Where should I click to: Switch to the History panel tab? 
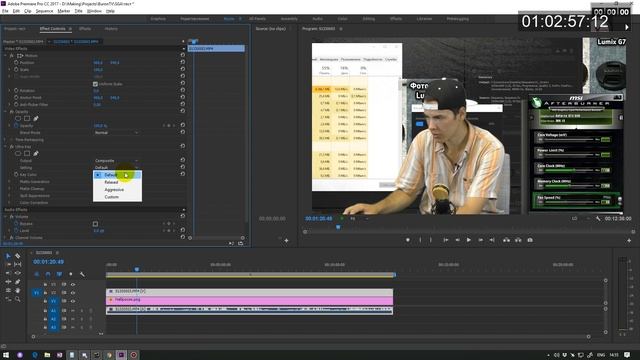pos(111,29)
